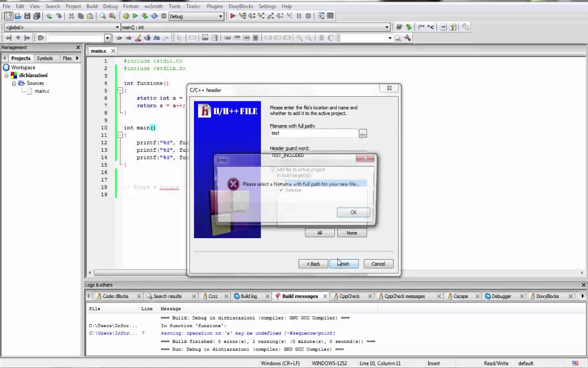Click the Match case Aa icon

pyautogui.click(x=157, y=38)
